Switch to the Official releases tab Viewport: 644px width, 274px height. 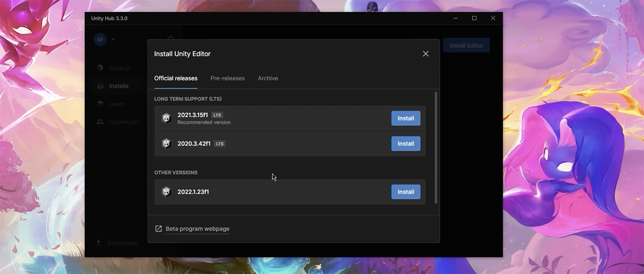[176, 78]
